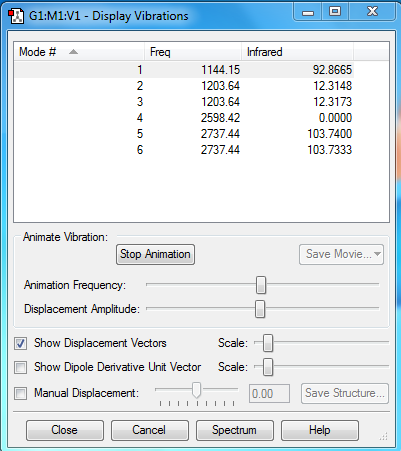Click Stop Animation button

[x=155, y=254]
